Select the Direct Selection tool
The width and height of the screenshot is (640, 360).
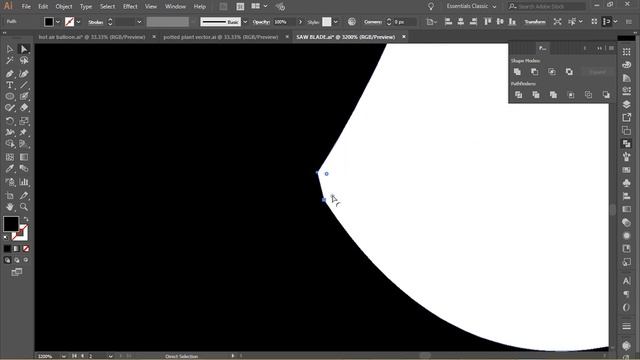click(x=24, y=49)
